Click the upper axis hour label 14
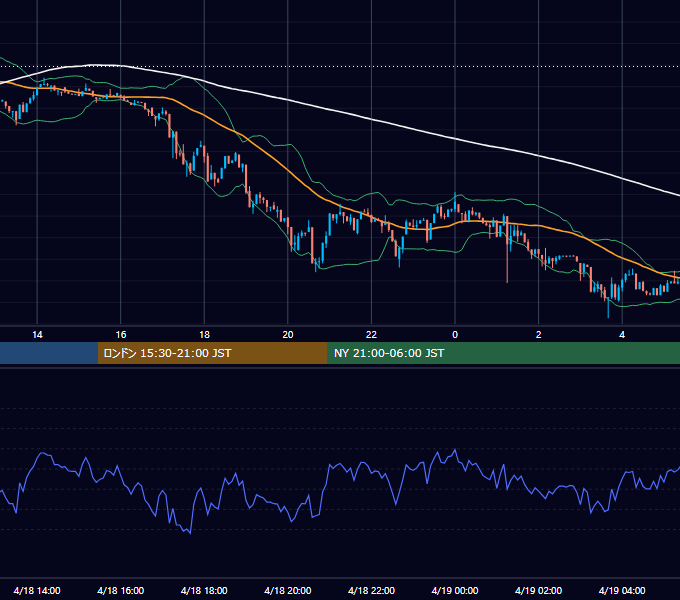The width and height of the screenshot is (680, 600). click(37, 335)
